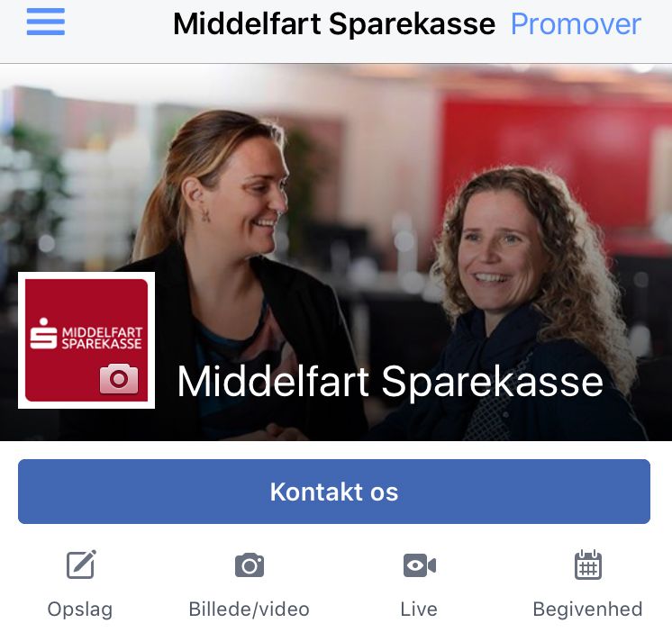
Task: Tap the Opslag text label
Action: pyautogui.click(x=79, y=609)
